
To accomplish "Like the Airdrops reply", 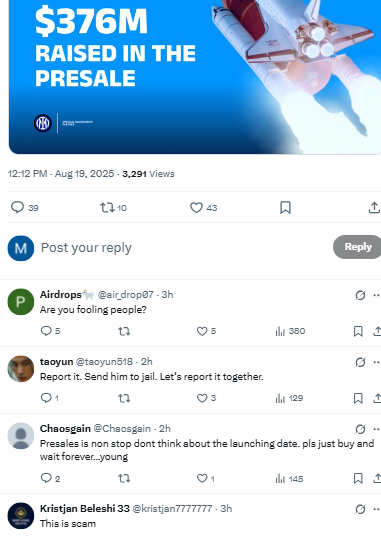I will tap(206, 331).
